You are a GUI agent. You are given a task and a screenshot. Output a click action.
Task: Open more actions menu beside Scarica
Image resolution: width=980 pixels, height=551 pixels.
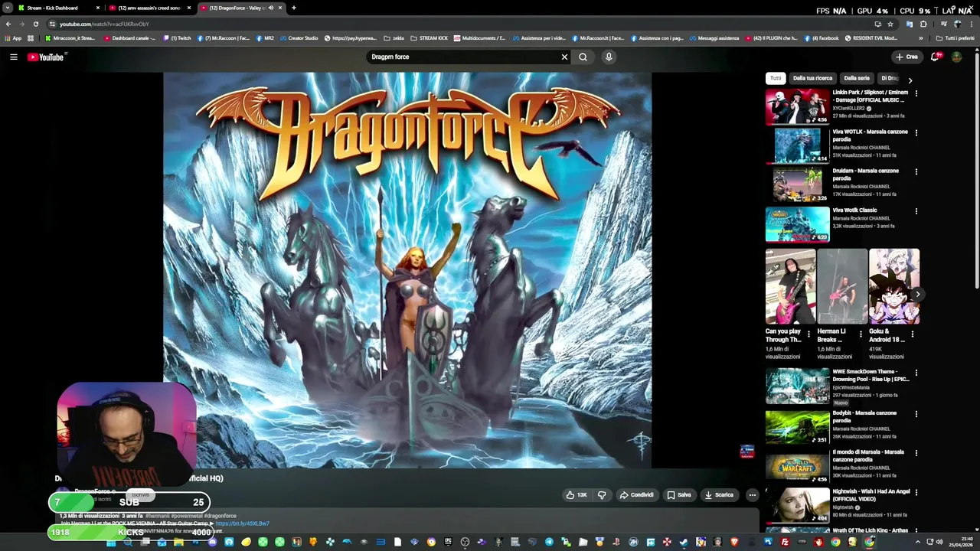[752, 495]
